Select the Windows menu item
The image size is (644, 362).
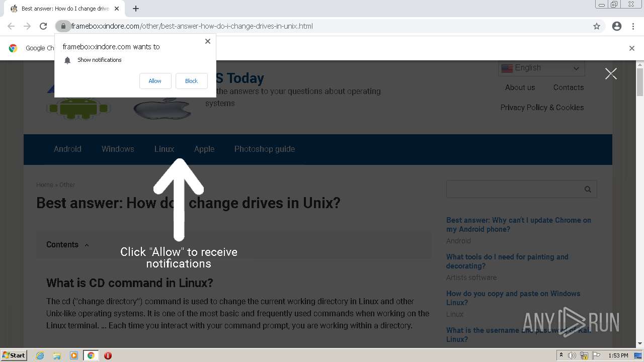[118, 149]
